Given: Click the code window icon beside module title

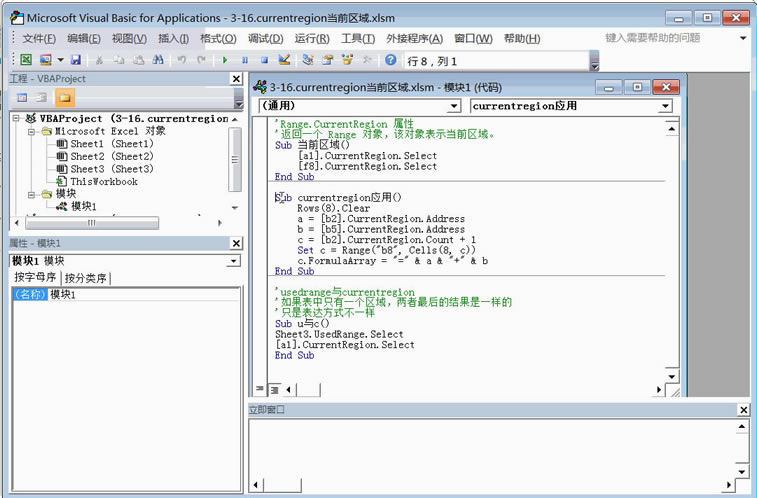Looking at the screenshot, I should [x=260, y=87].
